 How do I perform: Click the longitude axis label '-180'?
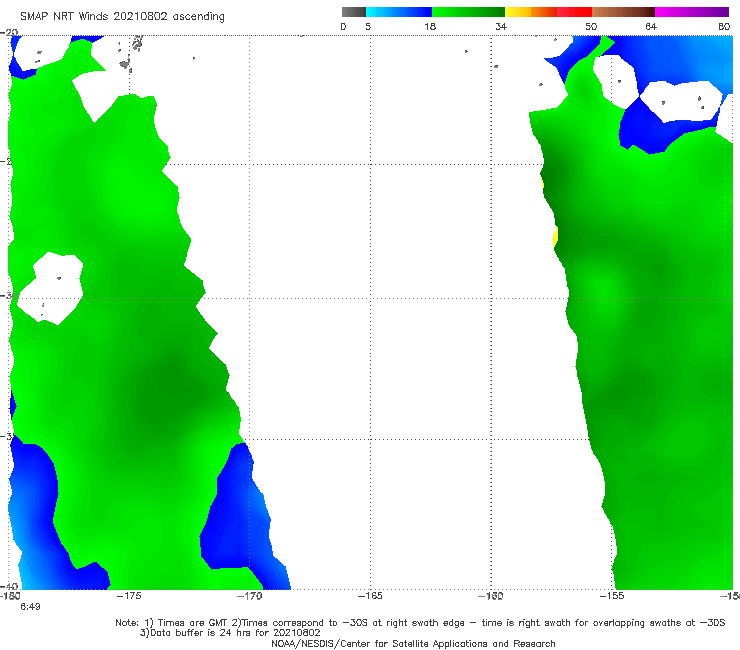(10, 596)
